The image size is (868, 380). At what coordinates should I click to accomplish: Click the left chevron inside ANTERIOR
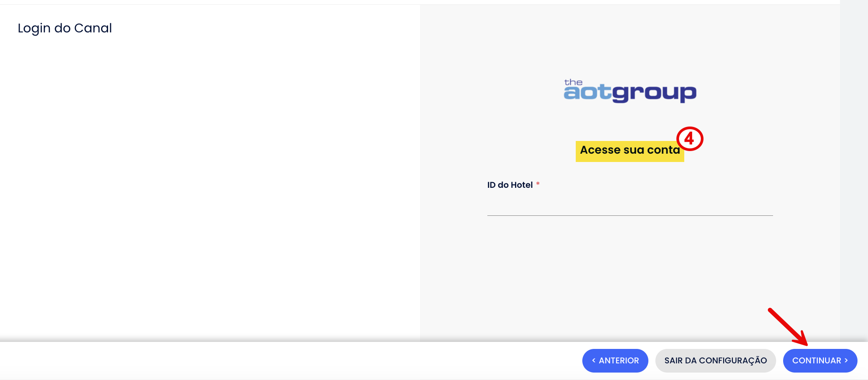pos(594,361)
